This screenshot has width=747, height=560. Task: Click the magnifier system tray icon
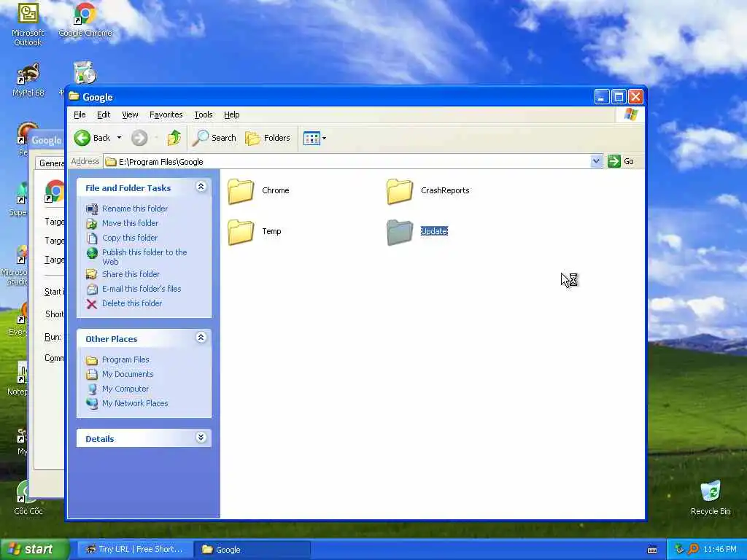coord(694,550)
